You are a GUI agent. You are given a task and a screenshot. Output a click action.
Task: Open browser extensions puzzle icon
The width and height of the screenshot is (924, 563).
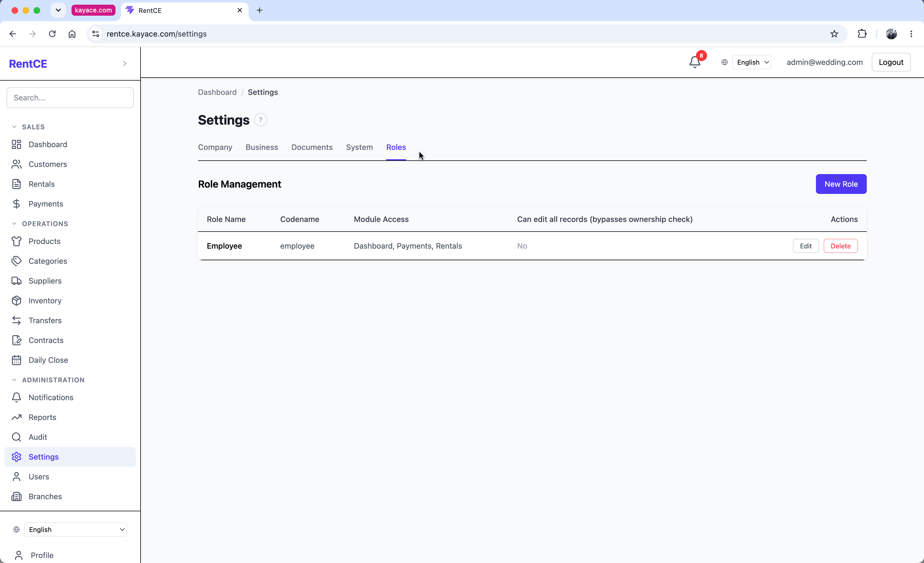[862, 34]
